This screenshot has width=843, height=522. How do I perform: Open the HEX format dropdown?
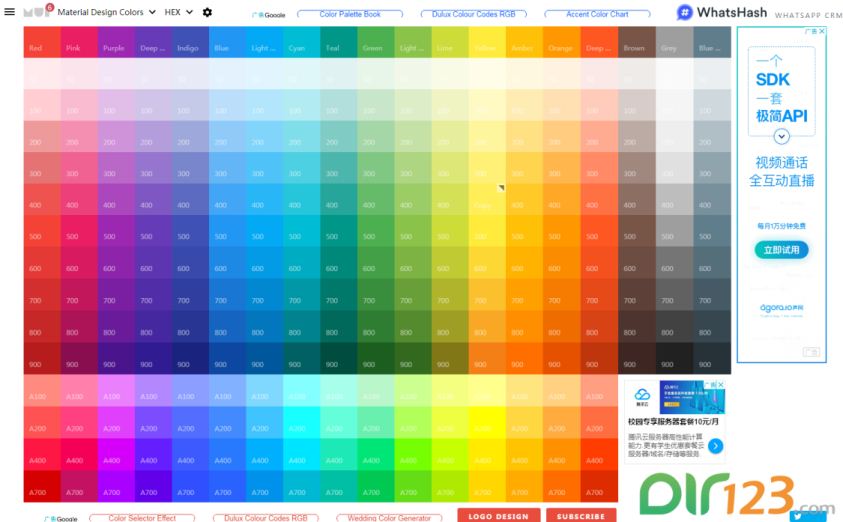click(178, 12)
